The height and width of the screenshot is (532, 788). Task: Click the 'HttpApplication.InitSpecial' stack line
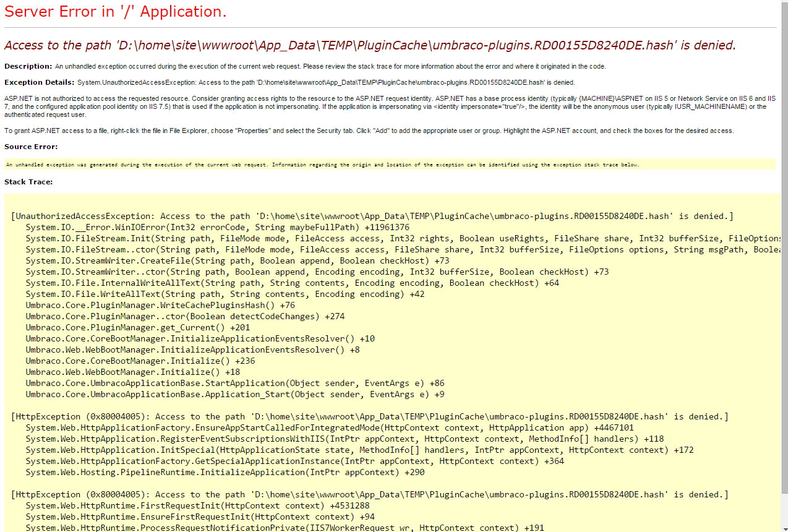coord(359,450)
